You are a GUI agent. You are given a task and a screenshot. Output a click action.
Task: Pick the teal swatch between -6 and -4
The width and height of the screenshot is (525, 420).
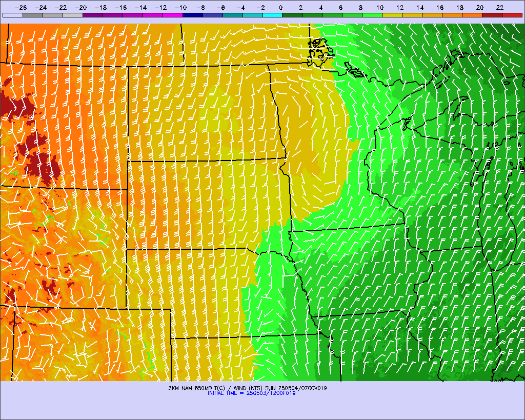coord(233,15)
